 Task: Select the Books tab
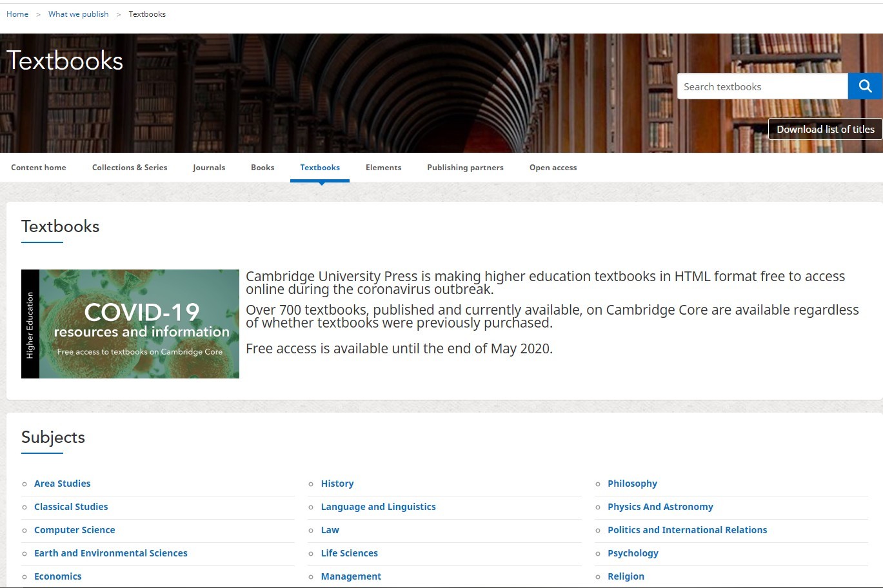(263, 168)
